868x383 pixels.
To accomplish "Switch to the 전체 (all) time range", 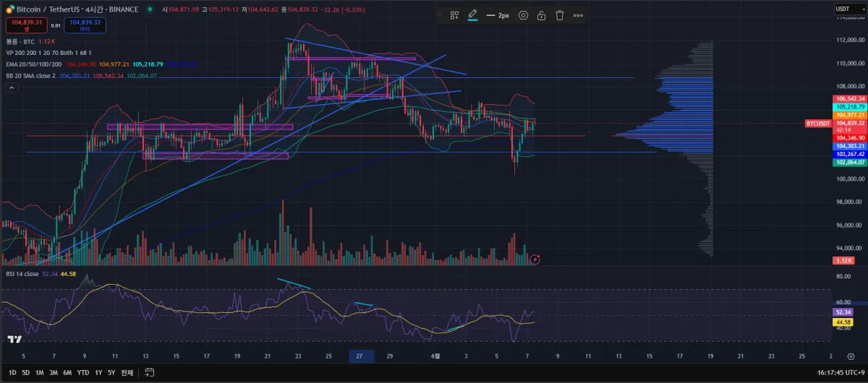I will (x=127, y=373).
